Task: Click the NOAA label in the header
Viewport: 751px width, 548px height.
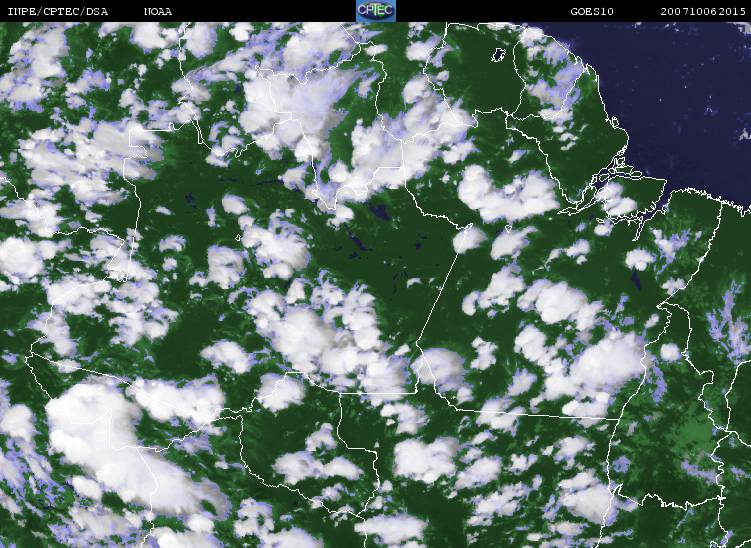Action: pyautogui.click(x=158, y=12)
